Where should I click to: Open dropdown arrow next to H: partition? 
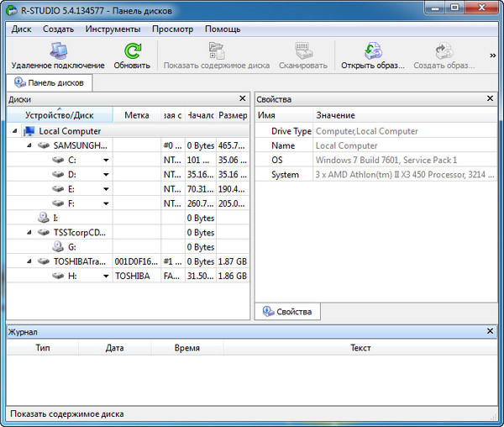coord(106,276)
